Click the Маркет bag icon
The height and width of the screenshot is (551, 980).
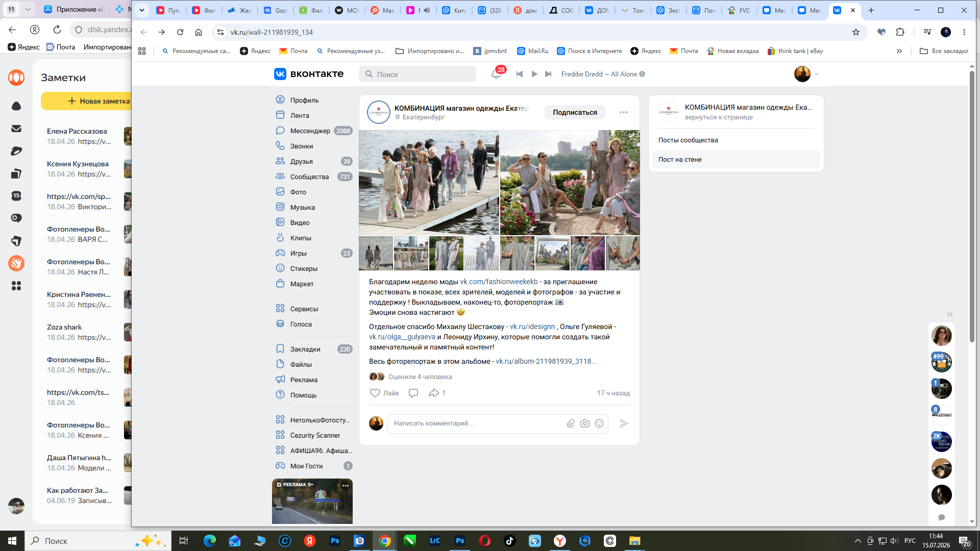280,284
